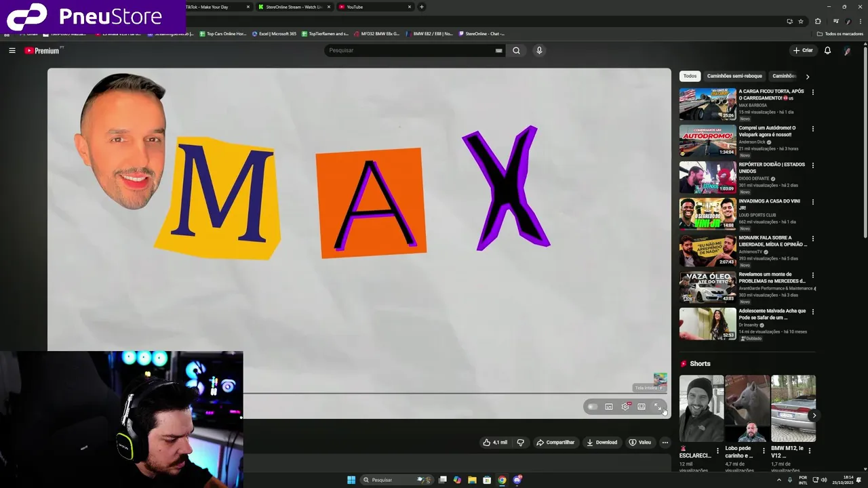Bookmark this page with star icon

point(801,21)
